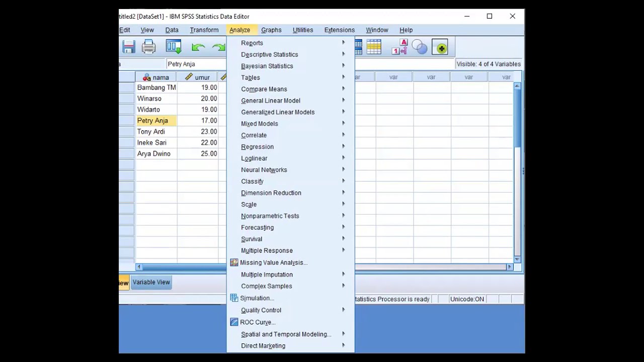Select the cell "Tony Ardi"
Screen dimensions: 644x362
[156, 132]
